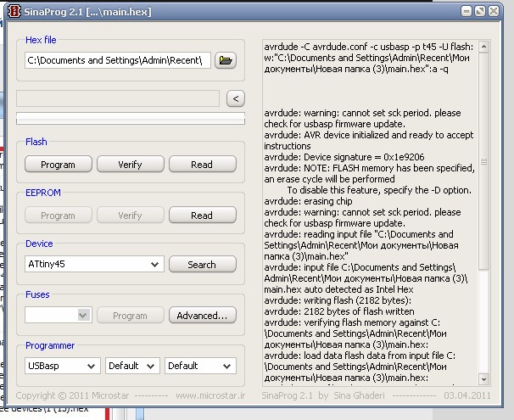
Task: Click the www.microstar.ir footer link
Action: [210, 395]
